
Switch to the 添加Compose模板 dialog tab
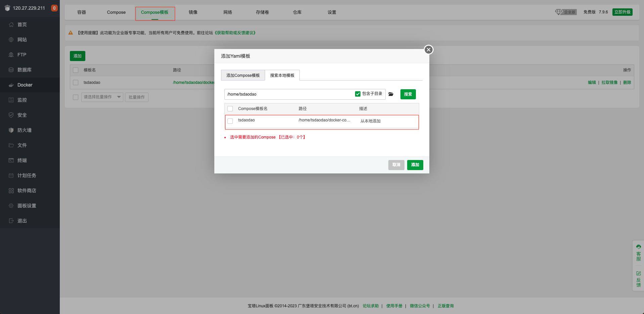pyautogui.click(x=243, y=75)
